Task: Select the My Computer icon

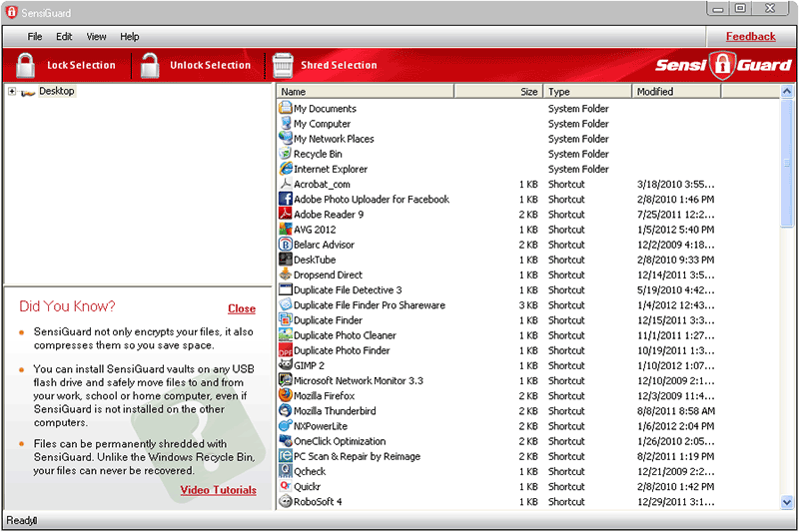Action: (286, 123)
